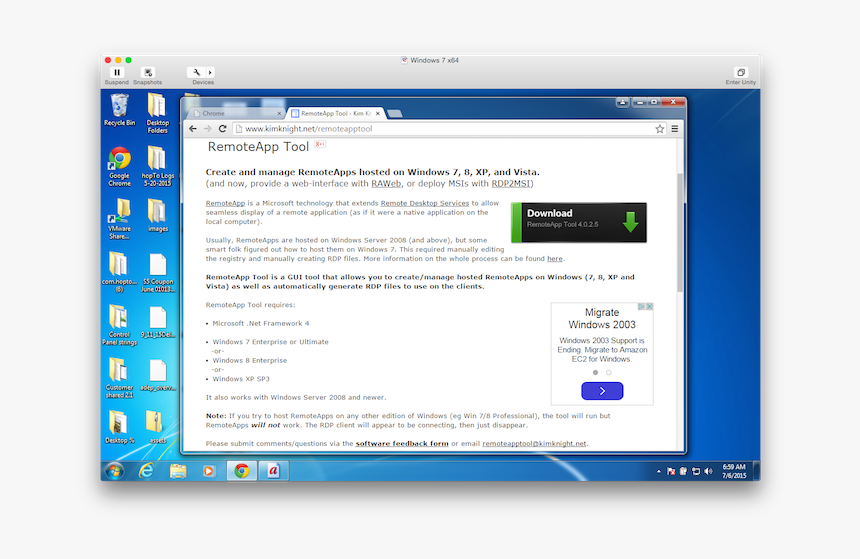Click the Google +1 button
The image size is (860, 559).
320,144
